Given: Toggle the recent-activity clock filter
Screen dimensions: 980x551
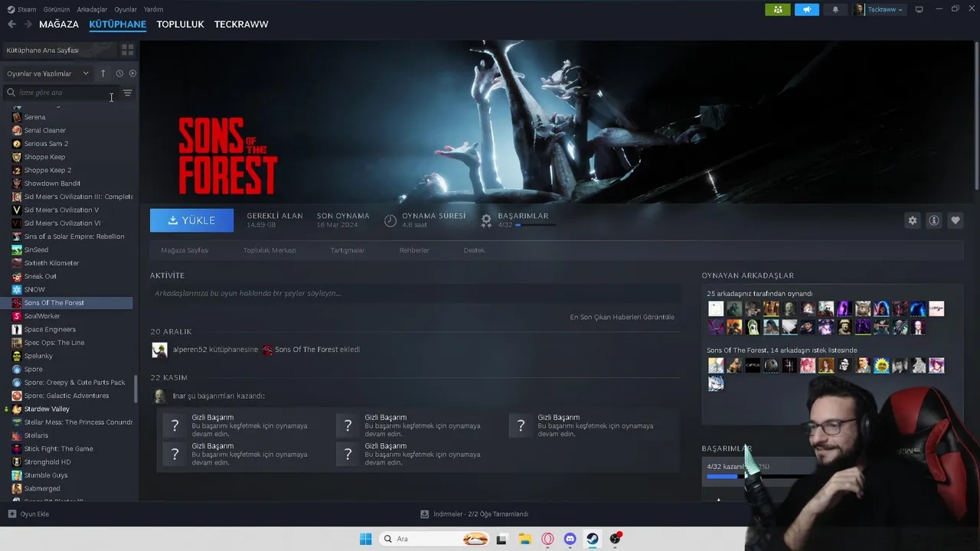Looking at the screenshot, I should 119,73.
